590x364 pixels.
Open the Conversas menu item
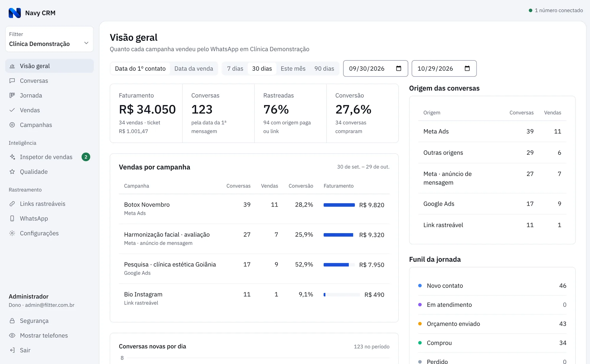coord(49,81)
